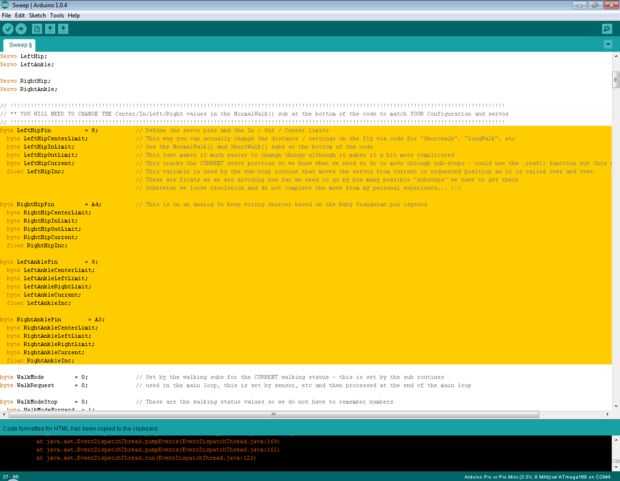The height and width of the screenshot is (481, 620).
Task: Click the editor vertical scrollbar down arrow
Action: point(616,406)
